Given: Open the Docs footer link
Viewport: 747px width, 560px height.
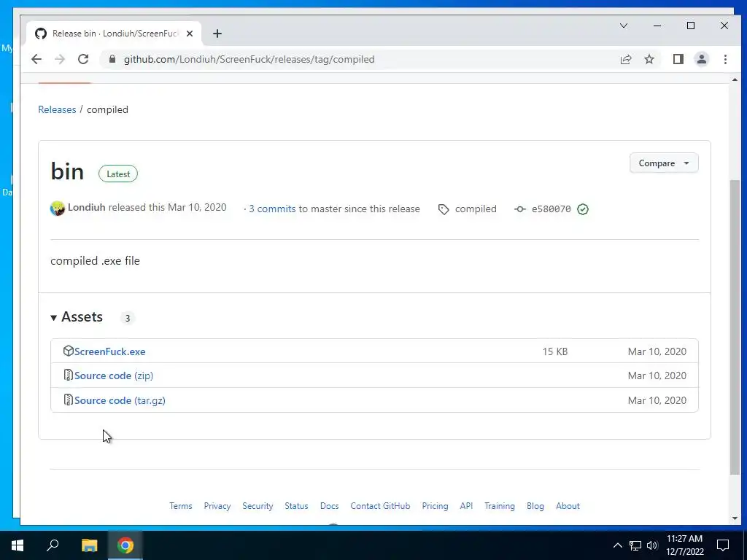Looking at the screenshot, I should [329, 506].
